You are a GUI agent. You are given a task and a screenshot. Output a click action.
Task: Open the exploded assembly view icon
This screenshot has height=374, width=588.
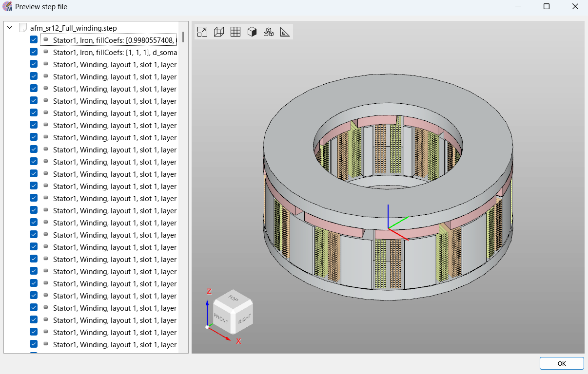pyautogui.click(x=268, y=31)
